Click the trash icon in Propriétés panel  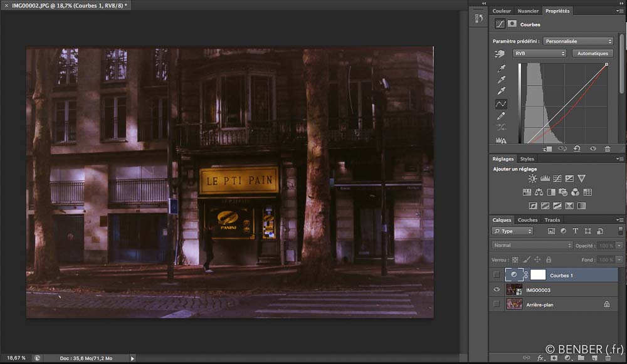(607, 149)
